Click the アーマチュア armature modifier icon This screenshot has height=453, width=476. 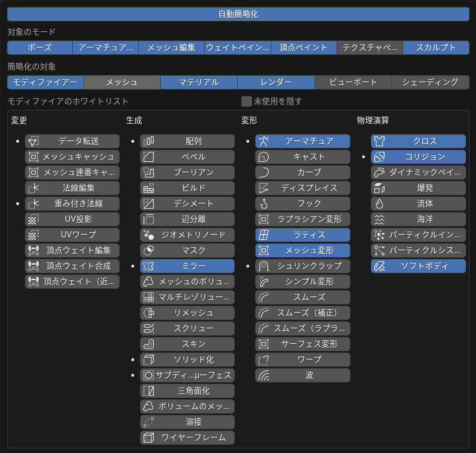coord(264,142)
